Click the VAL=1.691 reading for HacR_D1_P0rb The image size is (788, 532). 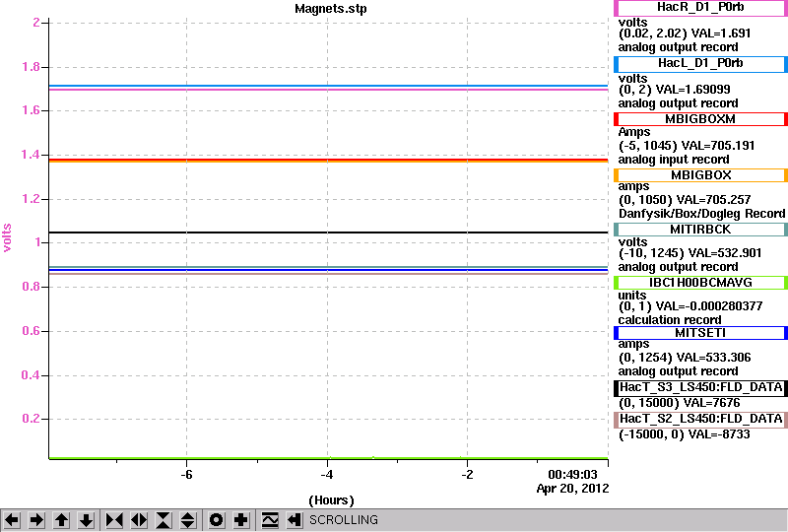click(721, 33)
